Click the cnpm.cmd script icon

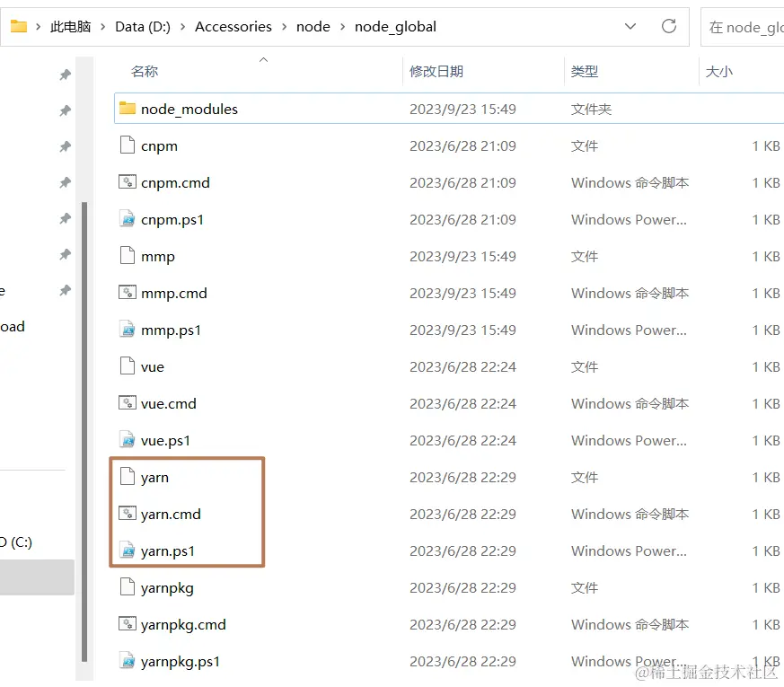tap(128, 182)
